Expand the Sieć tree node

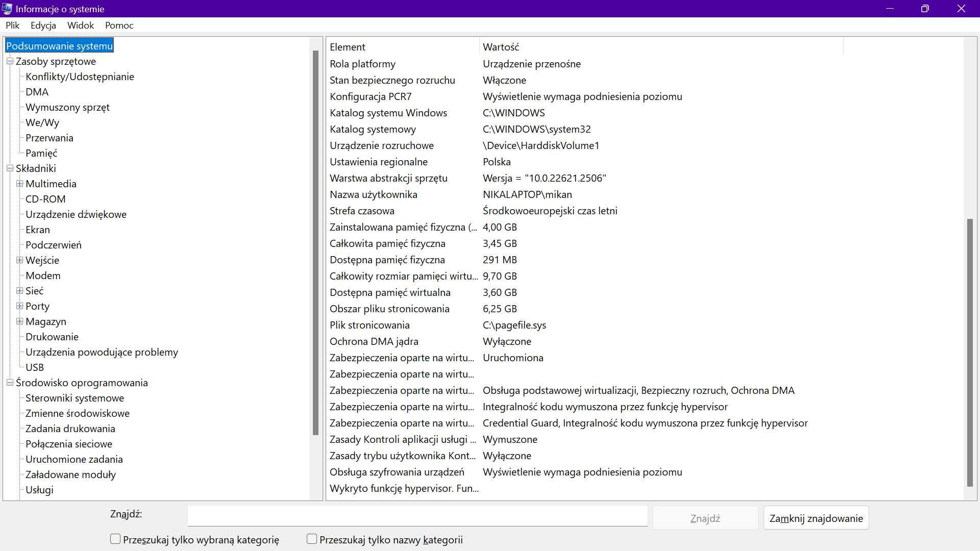19,291
